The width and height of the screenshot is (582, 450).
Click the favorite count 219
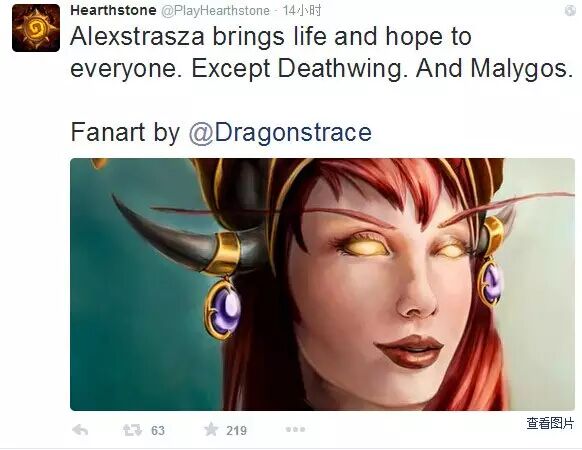[x=236, y=431]
